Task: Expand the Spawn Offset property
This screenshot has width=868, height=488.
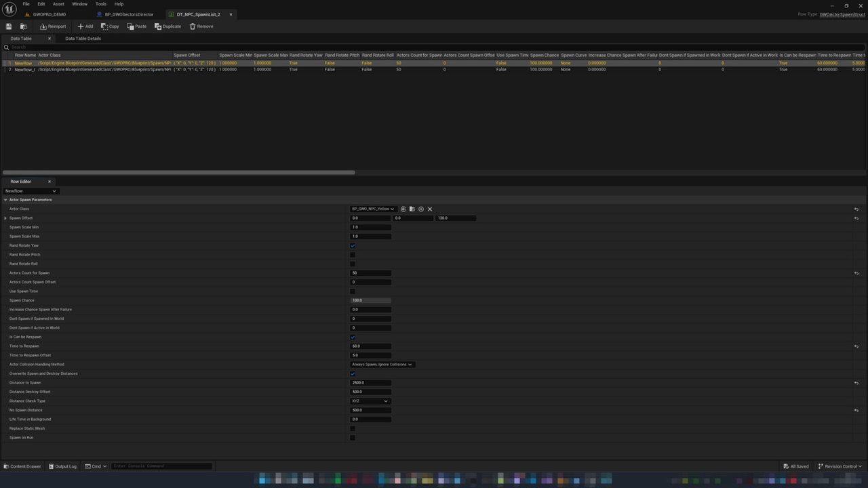Action: [x=5, y=218]
